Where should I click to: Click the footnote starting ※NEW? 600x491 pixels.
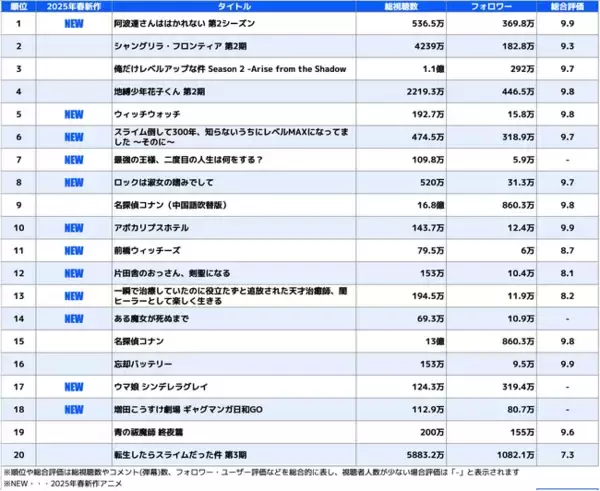[63, 484]
